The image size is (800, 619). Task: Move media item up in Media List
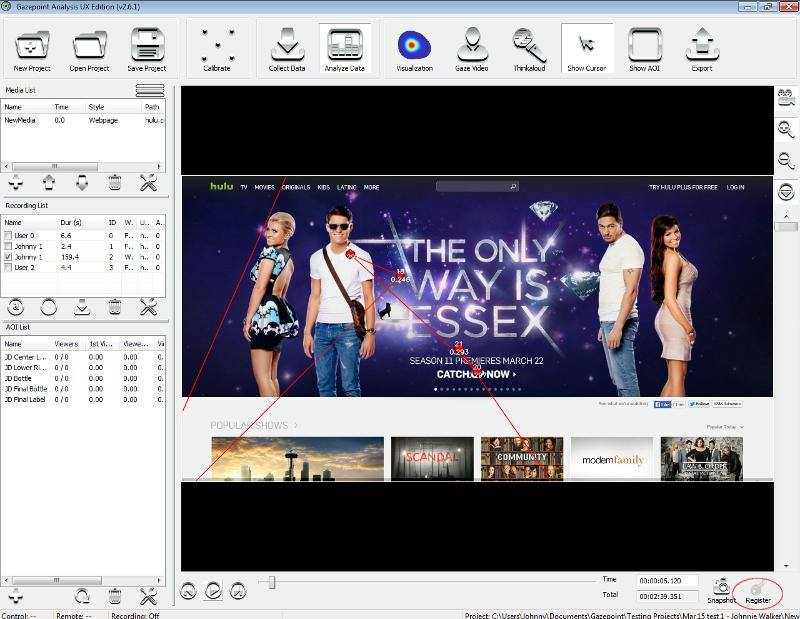(x=49, y=183)
